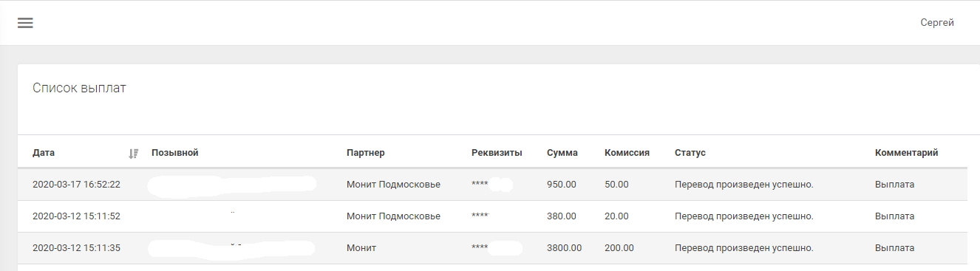Viewport: 980px width, 271px height.
Task: Click the Реквизиты column header
Action: click(x=497, y=153)
